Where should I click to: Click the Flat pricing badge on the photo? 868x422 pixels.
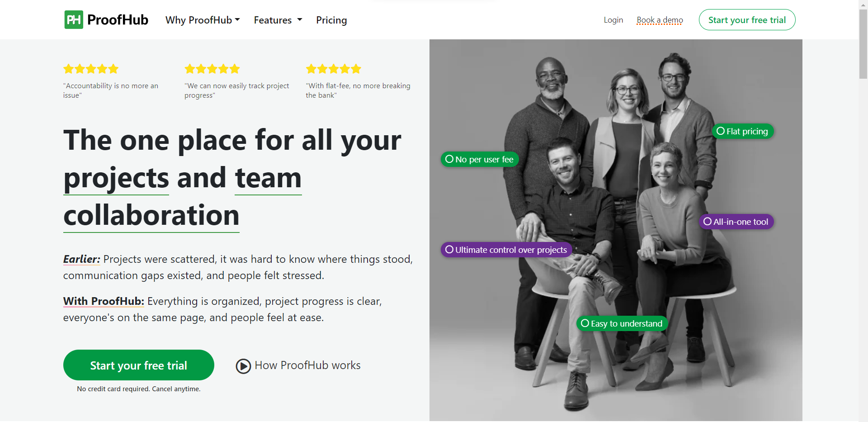pyautogui.click(x=743, y=131)
